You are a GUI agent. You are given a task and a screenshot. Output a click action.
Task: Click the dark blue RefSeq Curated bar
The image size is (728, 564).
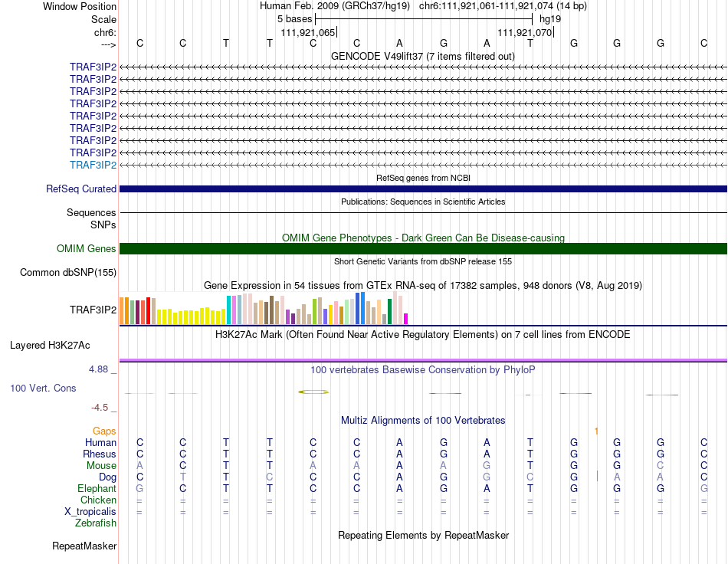click(423, 189)
